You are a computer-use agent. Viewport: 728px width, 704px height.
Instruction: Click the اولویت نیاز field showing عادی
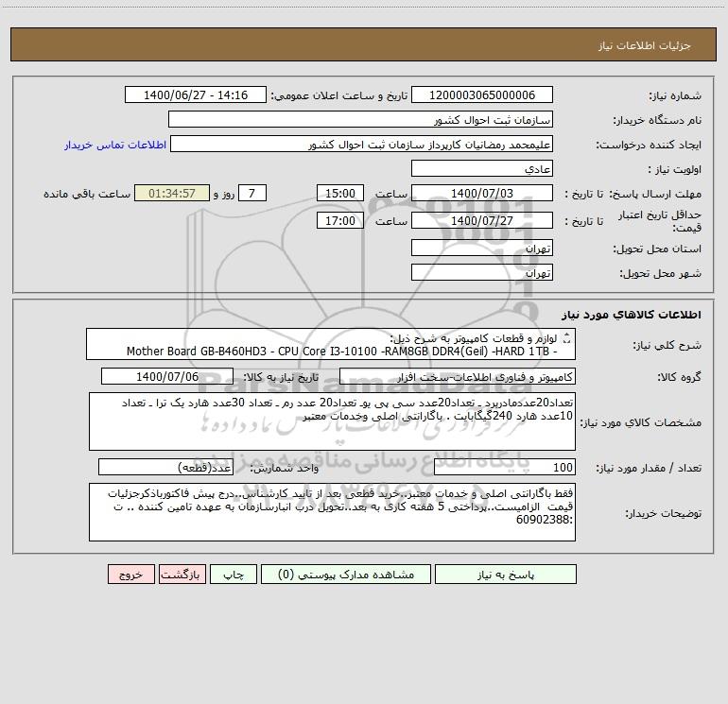pyautogui.click(x=482, y=168)
